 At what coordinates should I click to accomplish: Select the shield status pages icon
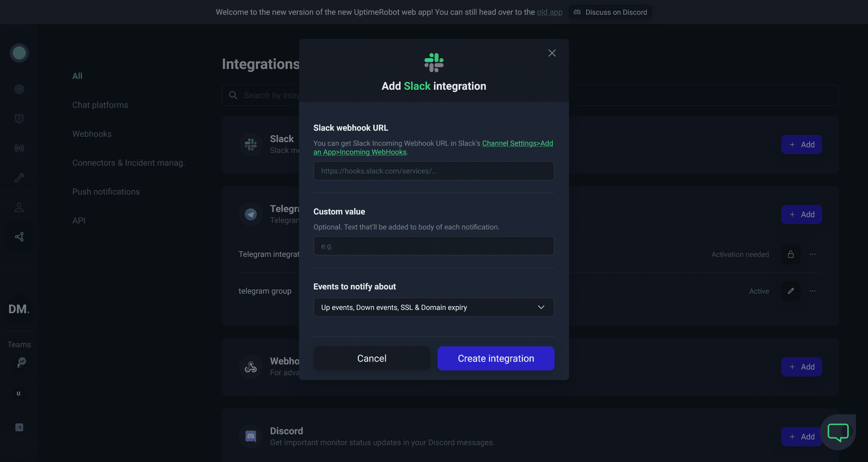[19, 118]
